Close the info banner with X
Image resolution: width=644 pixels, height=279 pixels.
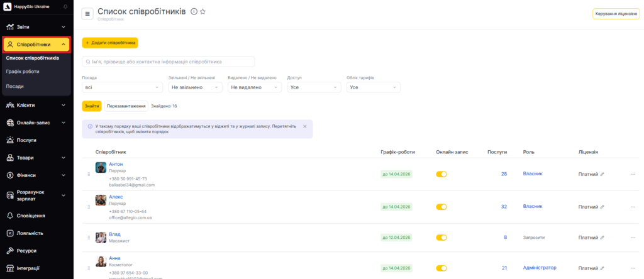(305, 126)
